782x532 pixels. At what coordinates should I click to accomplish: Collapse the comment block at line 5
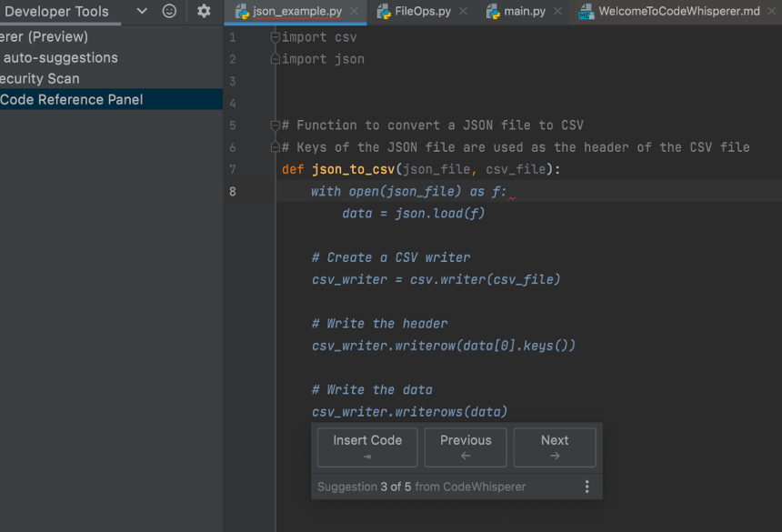pos(276,125)
